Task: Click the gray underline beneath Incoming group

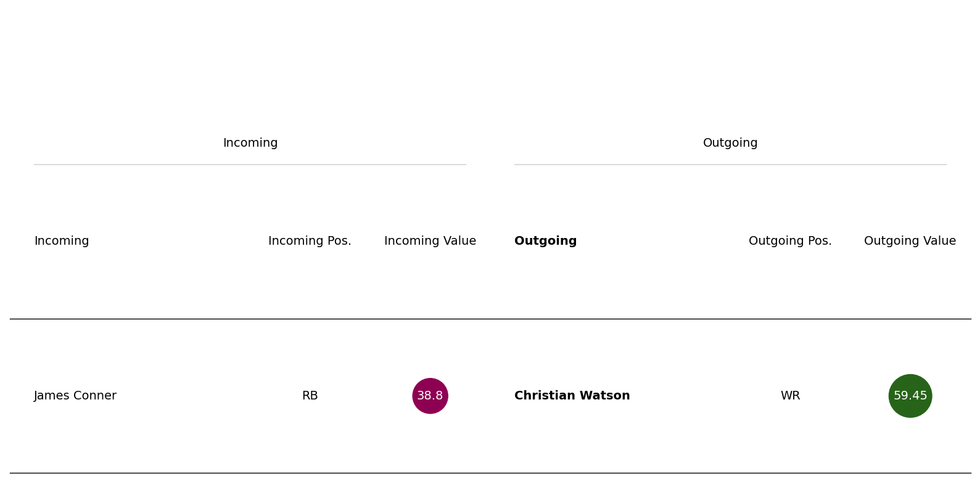Action: pos(250,165)
